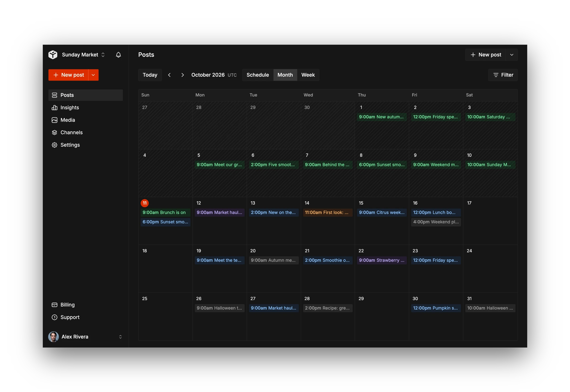Open the notifications bell
The height and width of the screenshot is (392, 570).
pos(118,55)
